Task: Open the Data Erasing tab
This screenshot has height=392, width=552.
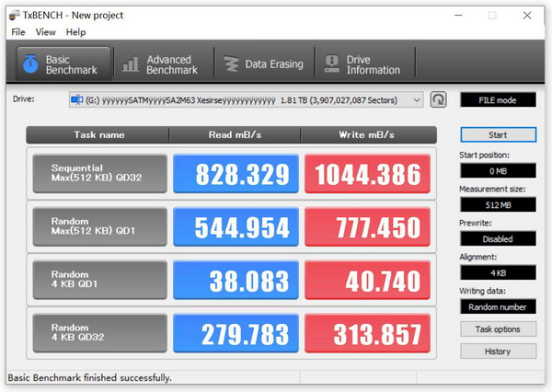Action: (x=264, y=64)
